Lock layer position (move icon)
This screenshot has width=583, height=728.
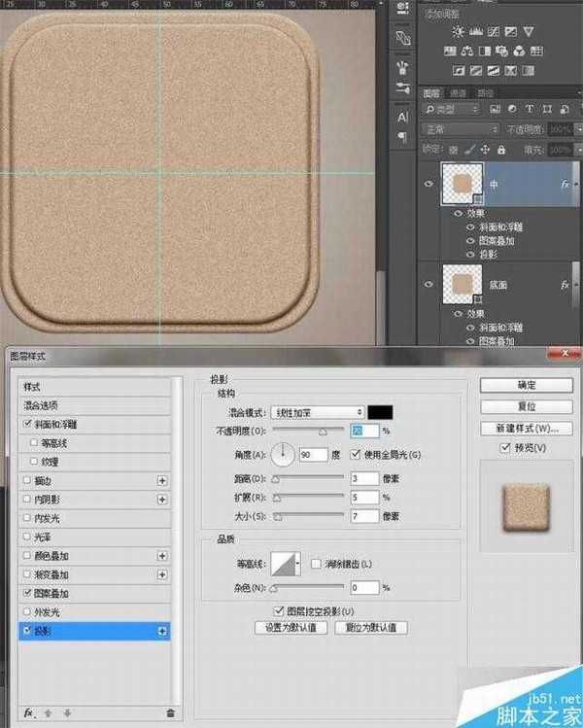485,150
